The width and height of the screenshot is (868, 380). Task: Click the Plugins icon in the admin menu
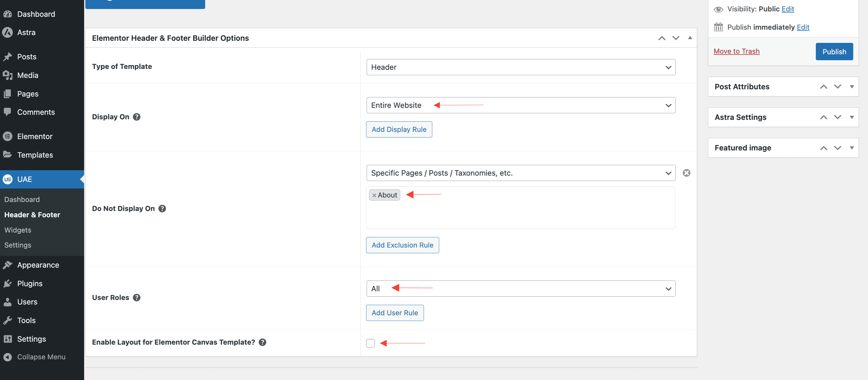(x=7, y=283)
